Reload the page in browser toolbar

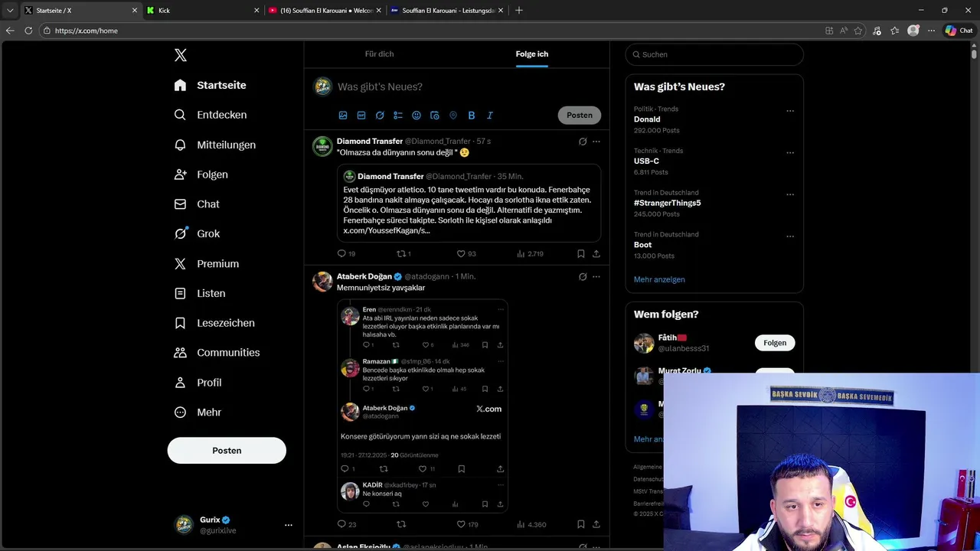tap(28, 31)
